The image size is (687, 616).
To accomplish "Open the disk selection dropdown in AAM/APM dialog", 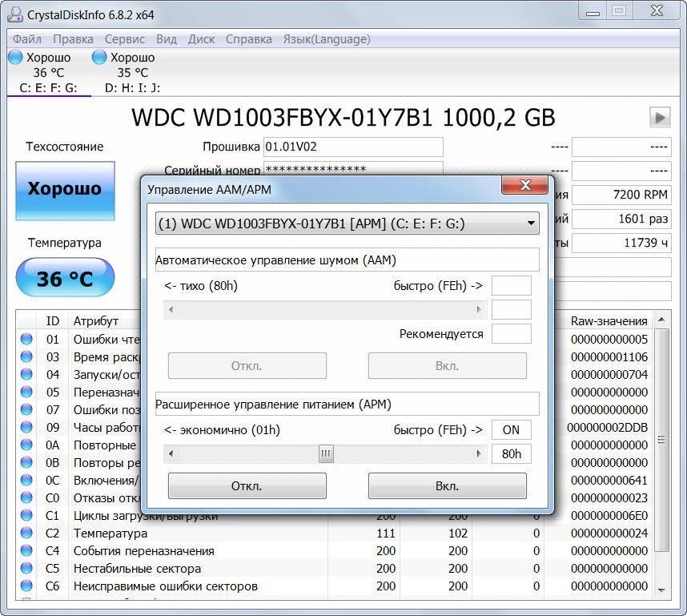I will click(347, 223).
